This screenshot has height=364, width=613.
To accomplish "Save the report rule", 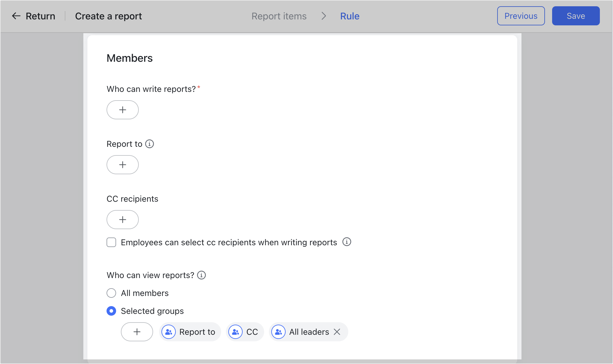I will point(575,16).
